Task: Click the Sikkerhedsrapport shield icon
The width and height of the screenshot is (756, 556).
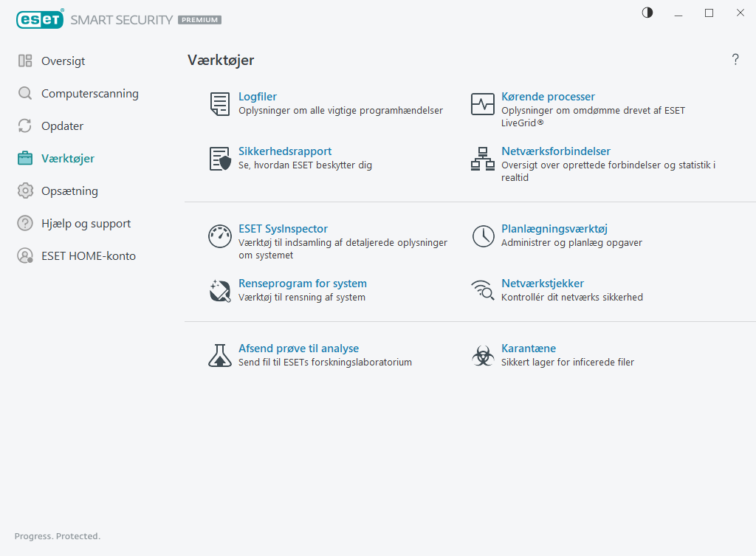Action: pos(219,159)
